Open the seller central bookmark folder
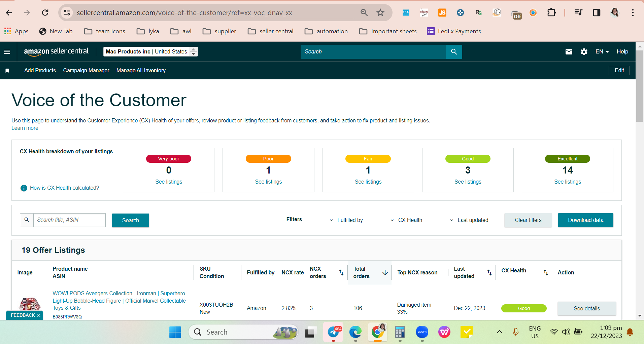The width and height of the screenshot is (644, 344). point(270,31)
